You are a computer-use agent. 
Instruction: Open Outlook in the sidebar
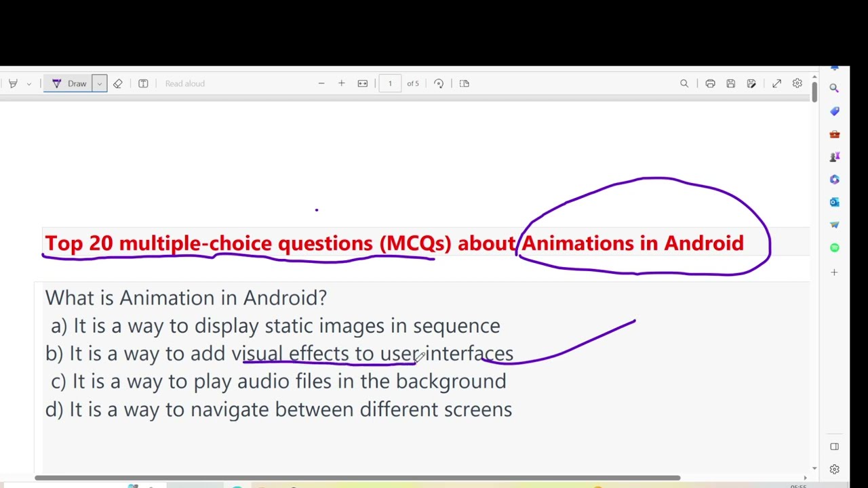(835, 202)
